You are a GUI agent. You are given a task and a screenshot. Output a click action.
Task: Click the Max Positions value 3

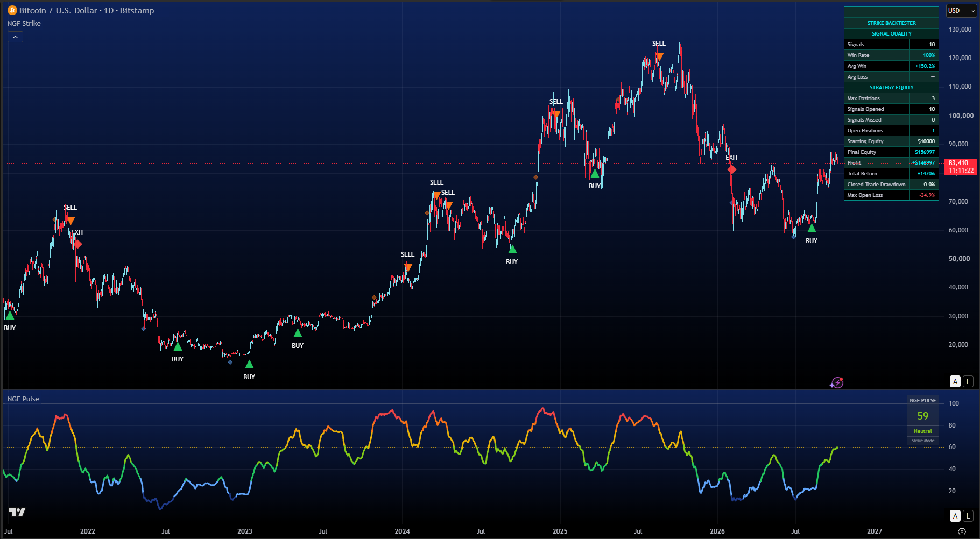pyautogui.click(x=933, y=98)
